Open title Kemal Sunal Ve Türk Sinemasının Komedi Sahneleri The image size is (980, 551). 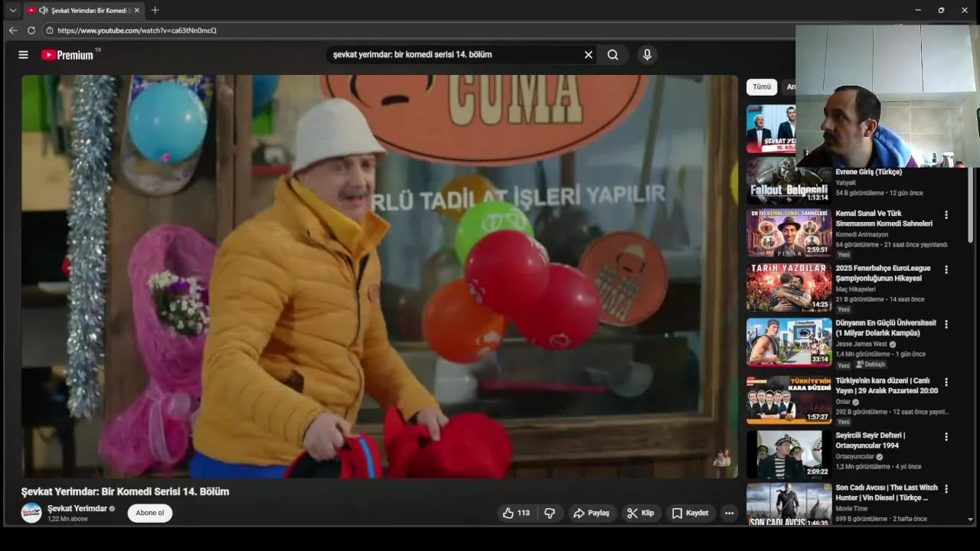point(884,218)
